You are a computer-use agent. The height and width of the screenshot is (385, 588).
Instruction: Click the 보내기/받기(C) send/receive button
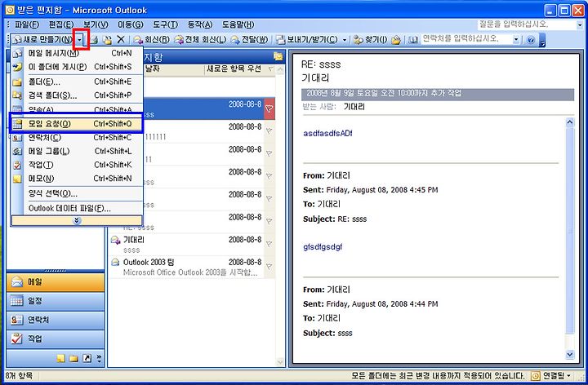(307, 39)
